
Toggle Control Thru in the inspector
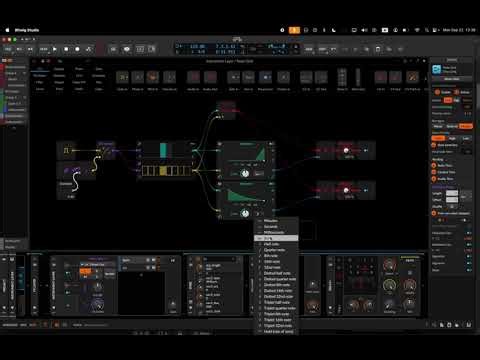pos(434,172)
